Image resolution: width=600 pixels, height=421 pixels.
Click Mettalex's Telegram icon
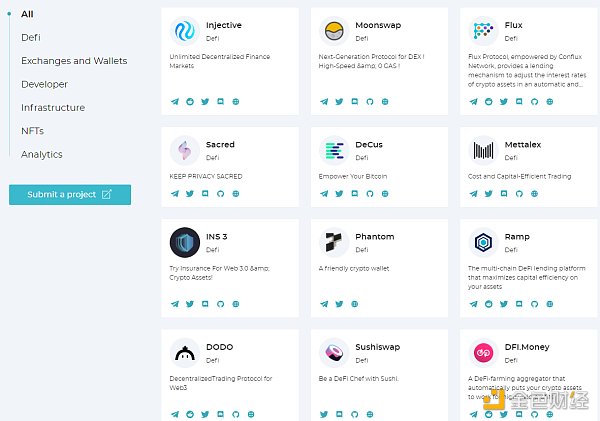(x=474, y=193)
